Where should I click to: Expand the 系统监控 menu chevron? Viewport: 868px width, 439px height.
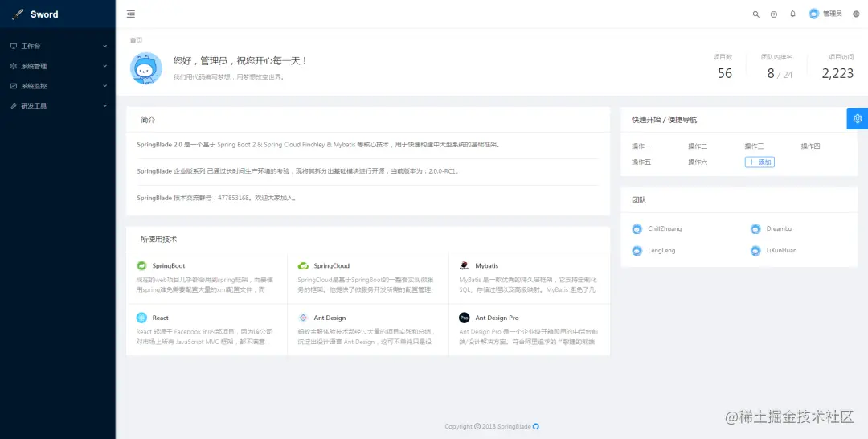point(104,86)
